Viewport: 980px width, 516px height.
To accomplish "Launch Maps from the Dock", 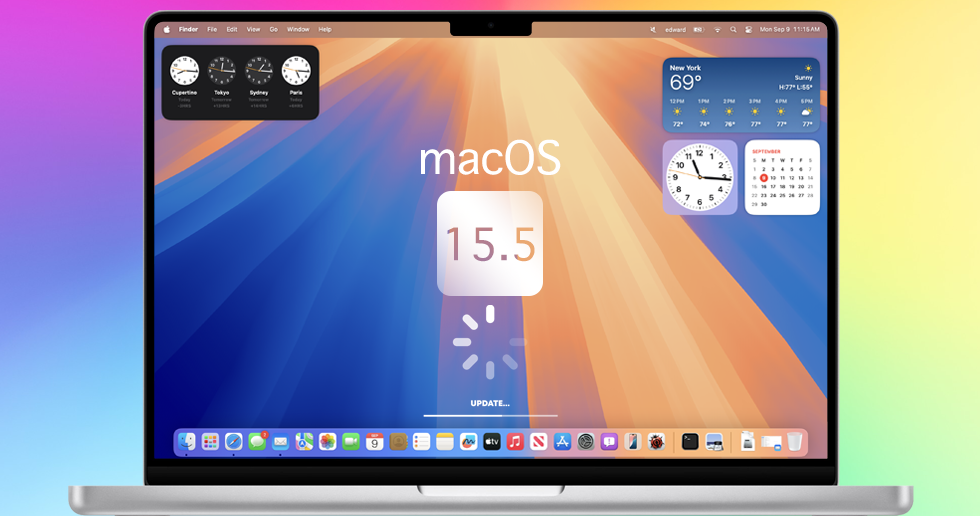I will point(304,442).
